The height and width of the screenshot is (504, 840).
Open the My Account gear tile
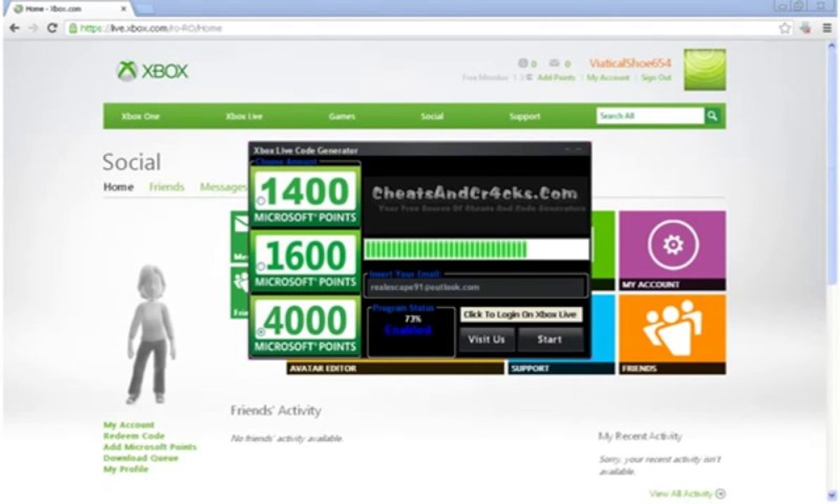tap(672, 251)
